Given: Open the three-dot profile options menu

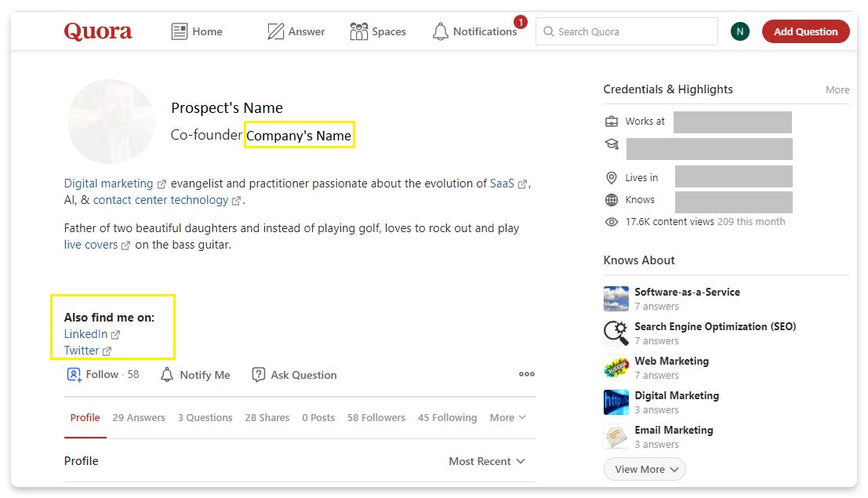Looking at the screenshot, I should [x=526, y=374].
